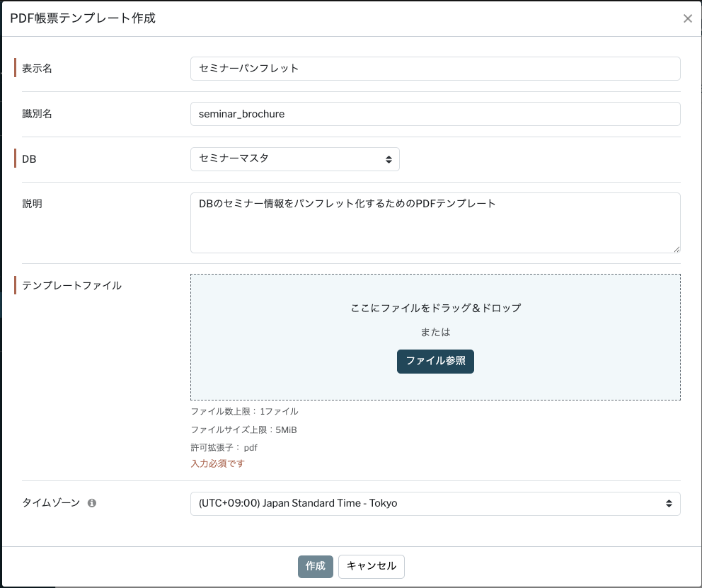Click the タイムゾーン label text
The image size is (702, 588).
coord(51,503)
